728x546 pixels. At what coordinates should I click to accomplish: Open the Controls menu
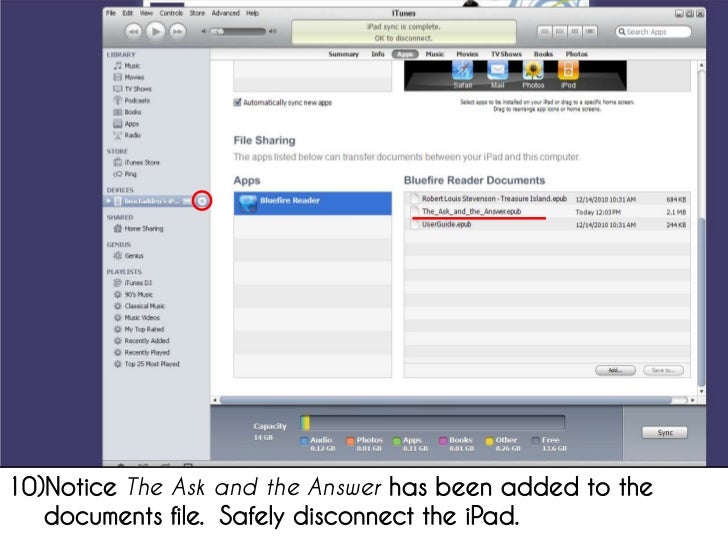coord(171,13)
